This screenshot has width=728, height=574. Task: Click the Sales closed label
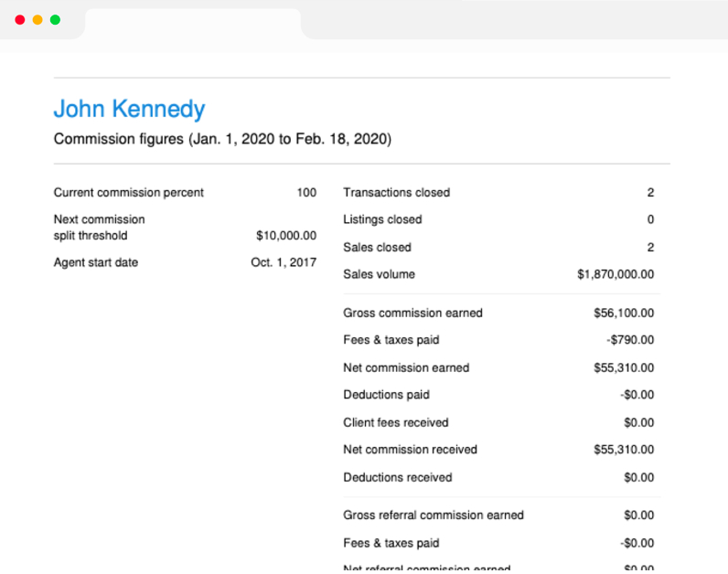[x=377, y=248]
